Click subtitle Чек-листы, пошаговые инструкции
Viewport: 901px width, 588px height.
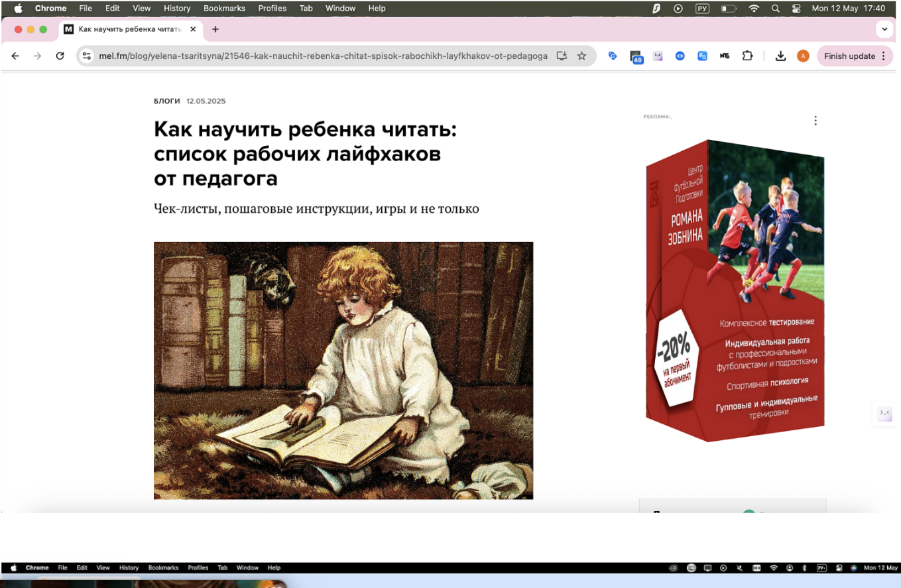(x=316, y=209)
